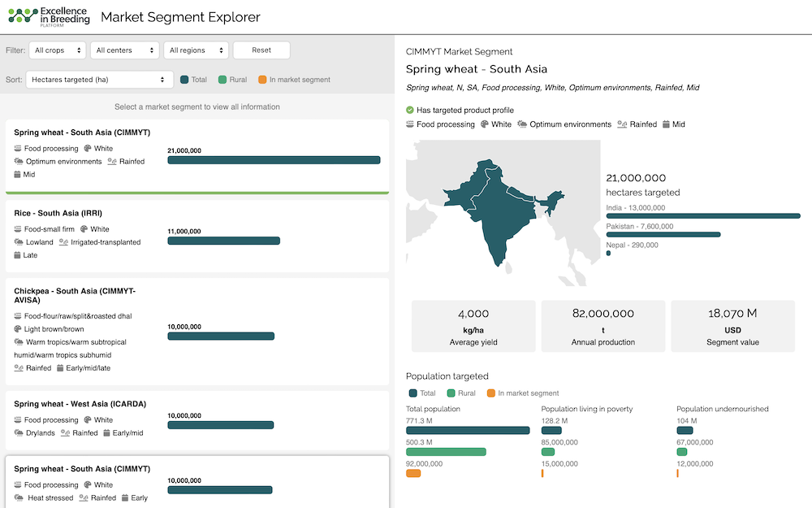Click the Excellence in Breeding logo
Screen dimensions: 812x508
point(50,16)
